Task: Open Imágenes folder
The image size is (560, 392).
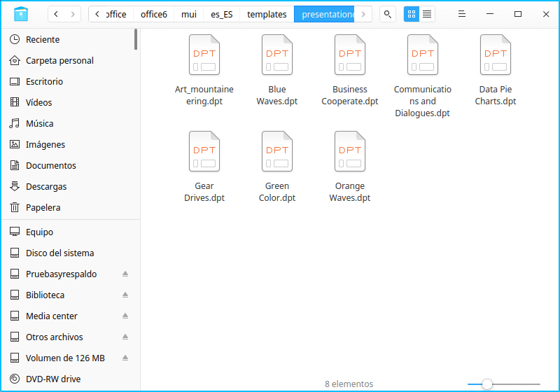Action: pyautogui.click(x=71, y=145)
